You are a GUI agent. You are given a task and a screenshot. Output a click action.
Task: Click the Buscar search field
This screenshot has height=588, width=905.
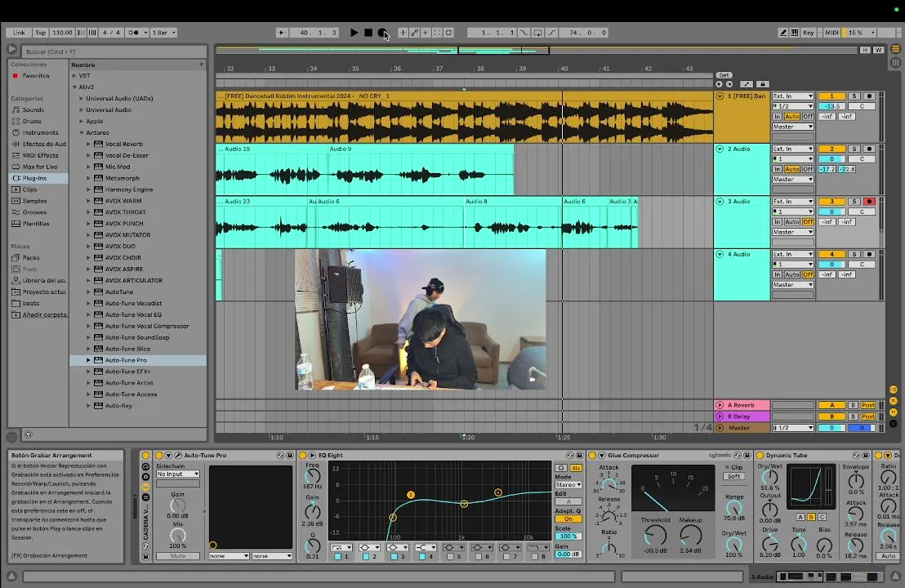coord(114,51)
